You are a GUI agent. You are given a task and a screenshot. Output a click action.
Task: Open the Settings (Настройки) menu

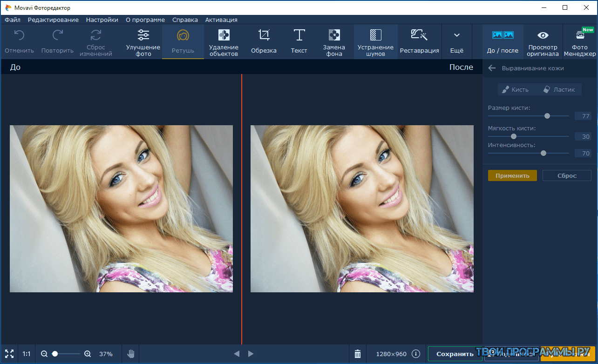click(x=102, y=20)
